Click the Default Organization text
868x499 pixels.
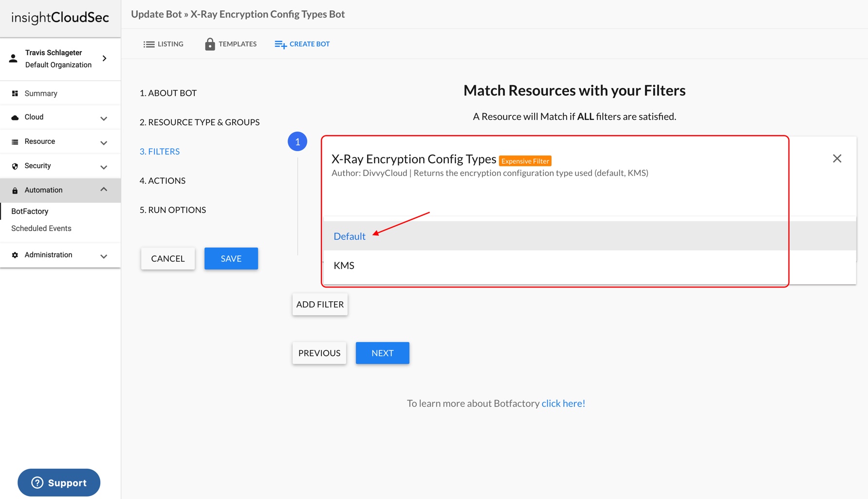pyautogui.click(x=58, y=65)
